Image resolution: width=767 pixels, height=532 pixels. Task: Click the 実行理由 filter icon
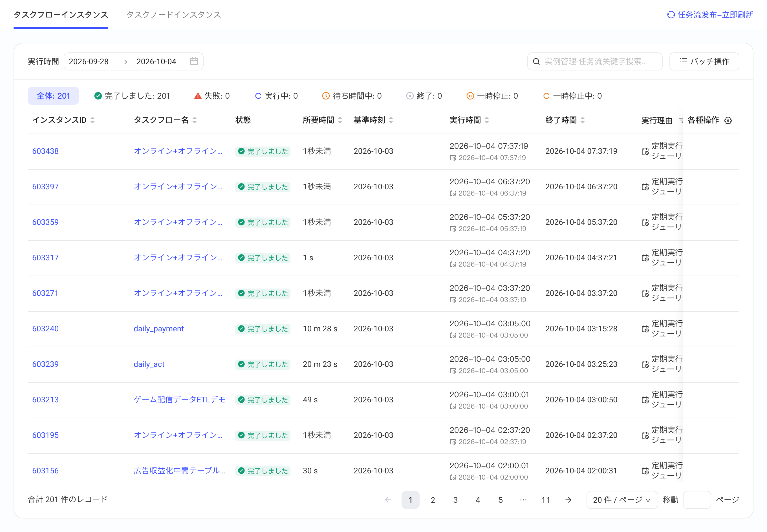[681, 121]
